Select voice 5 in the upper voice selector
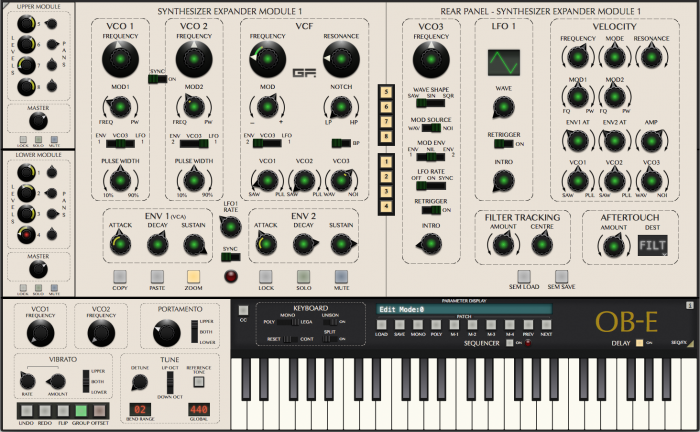Viewport: 700px width, 432px height. pos(386,92)
